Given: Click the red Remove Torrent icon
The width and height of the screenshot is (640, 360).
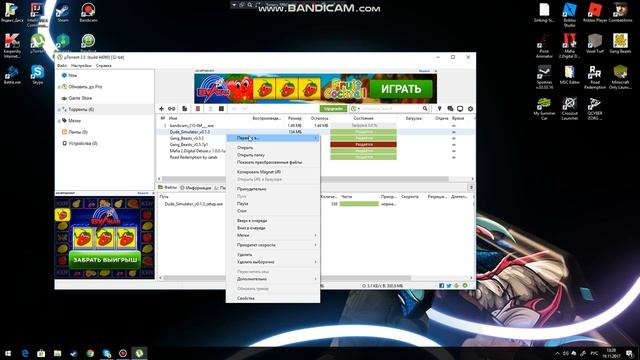Looking at the screenshot, I should tap(198, 109).
